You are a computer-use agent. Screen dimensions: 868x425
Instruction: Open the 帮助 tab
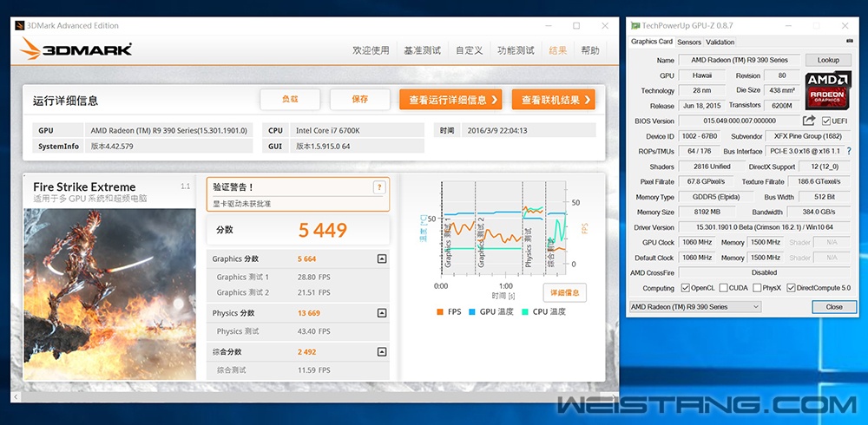point(590,50)
